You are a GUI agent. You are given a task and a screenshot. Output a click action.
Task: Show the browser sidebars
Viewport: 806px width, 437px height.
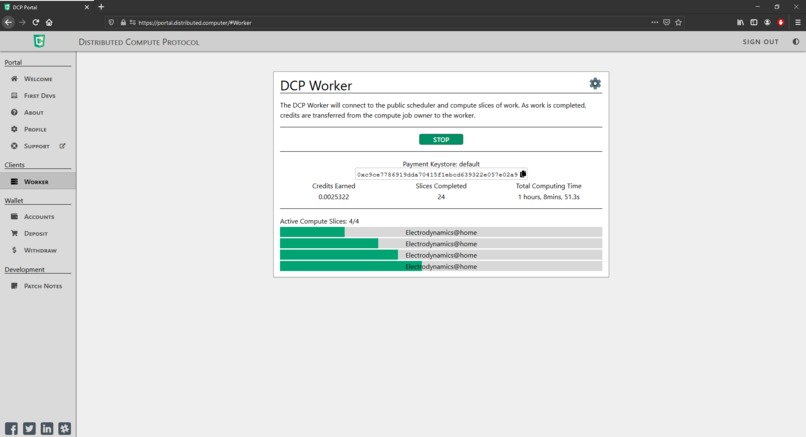click(x=754, y=22)
